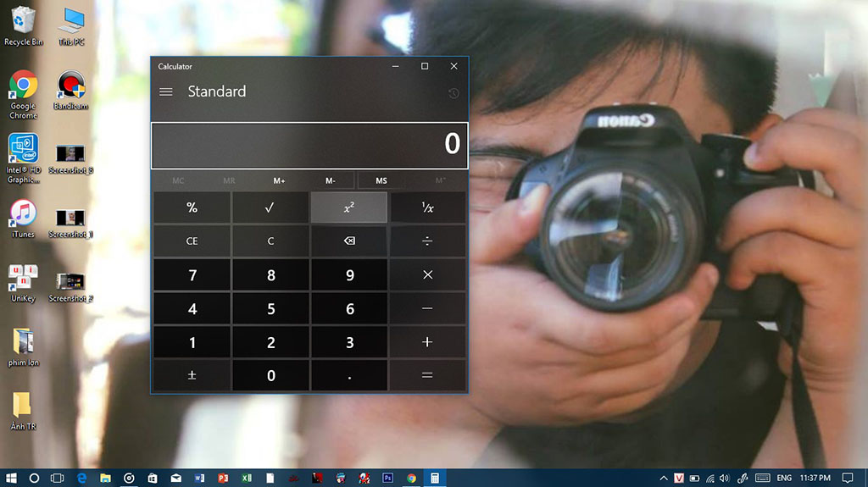Click the MS memory store button
This screenshot has height=487, width=868.
click(x=381, y=180)
